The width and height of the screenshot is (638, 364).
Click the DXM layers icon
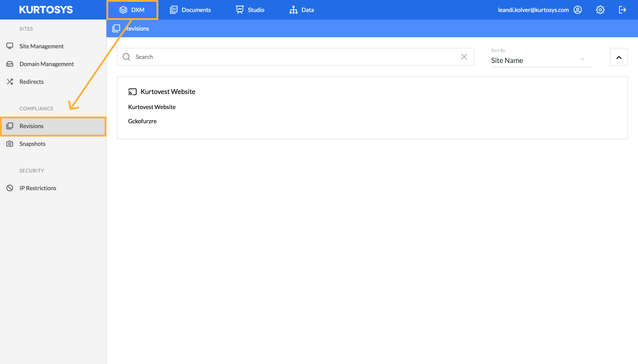123,10
